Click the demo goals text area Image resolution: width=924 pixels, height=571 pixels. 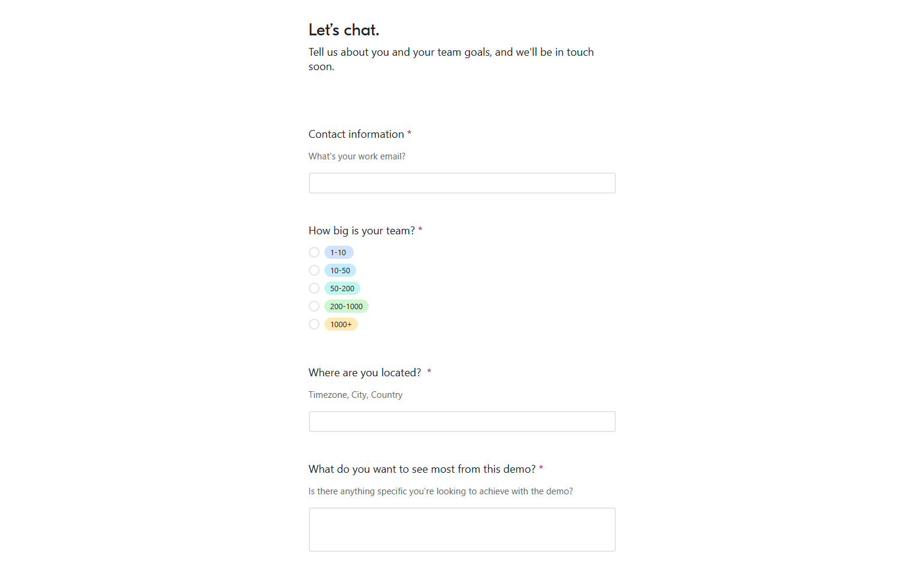(462, 530)
